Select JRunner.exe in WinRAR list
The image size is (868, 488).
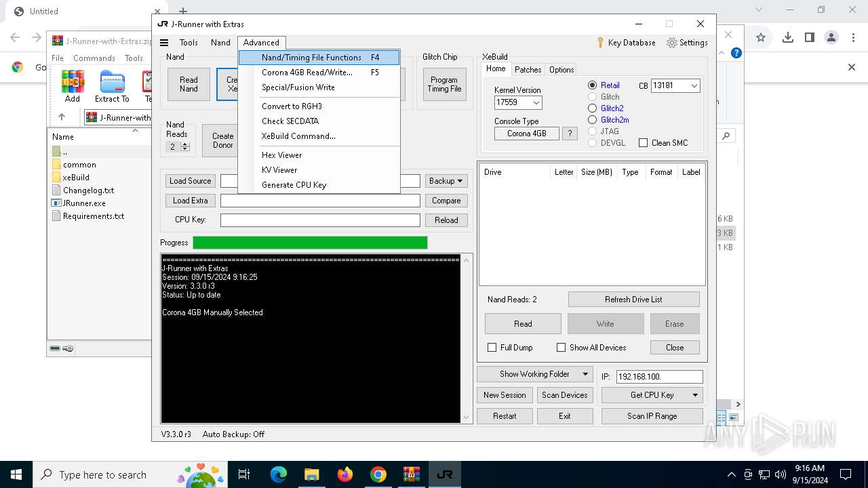click(x=84, y=203)
